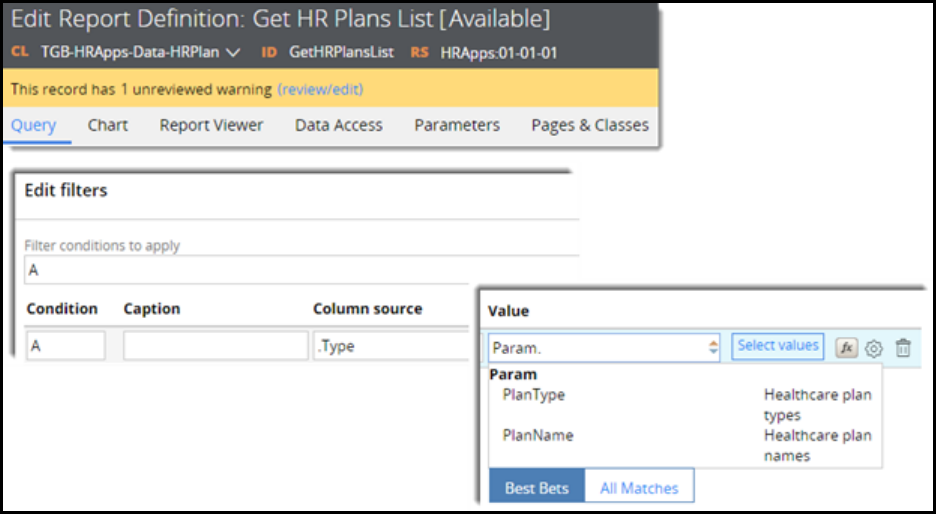
Task: Pick PlanName from the Param suggestions
Action: [538, 435]
